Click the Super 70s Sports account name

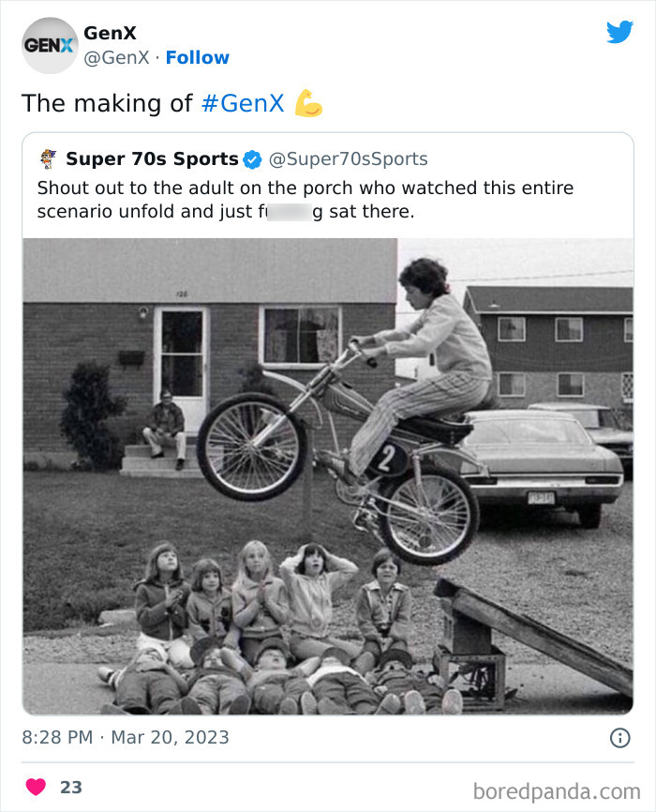click(x=152, y=158)
